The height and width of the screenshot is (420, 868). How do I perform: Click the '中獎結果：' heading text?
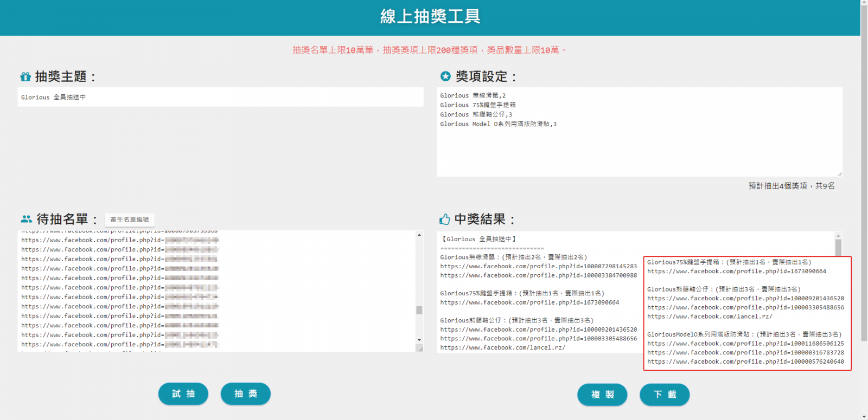coord(485,219)
